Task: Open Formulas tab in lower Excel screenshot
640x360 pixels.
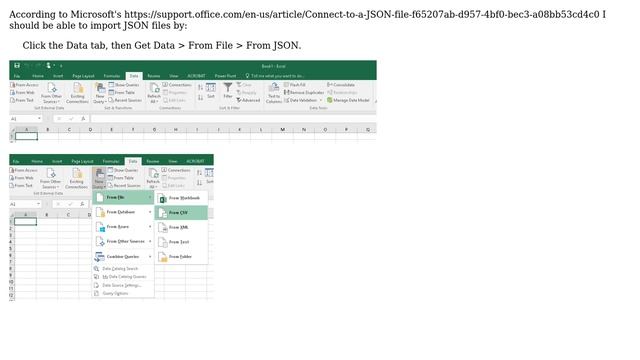Action: 111,161
